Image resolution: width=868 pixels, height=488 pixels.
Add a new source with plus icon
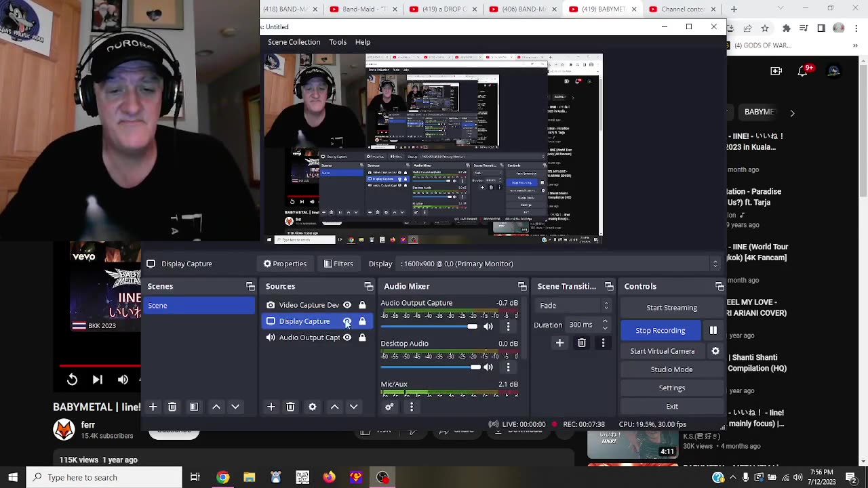pyautogui.click(x=271, y=407)
